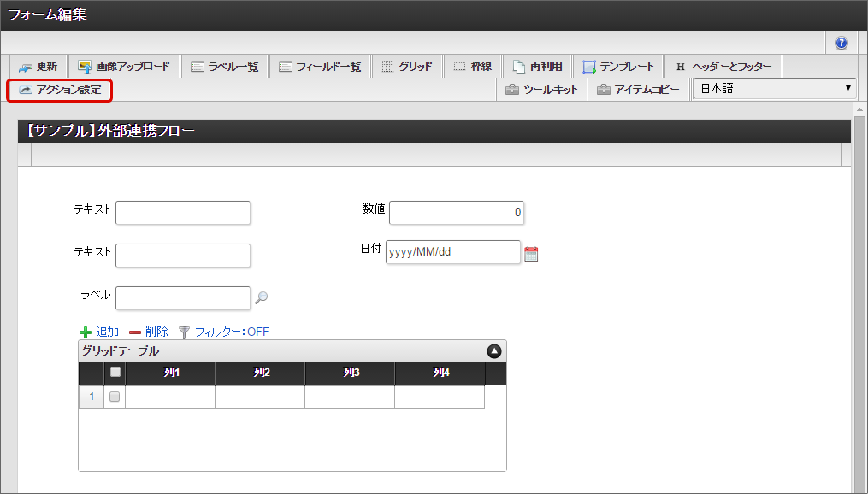The height and width of the screenshot is (494, 868).
Task: Click the 追加 add row link
Action: pos(99,332)
